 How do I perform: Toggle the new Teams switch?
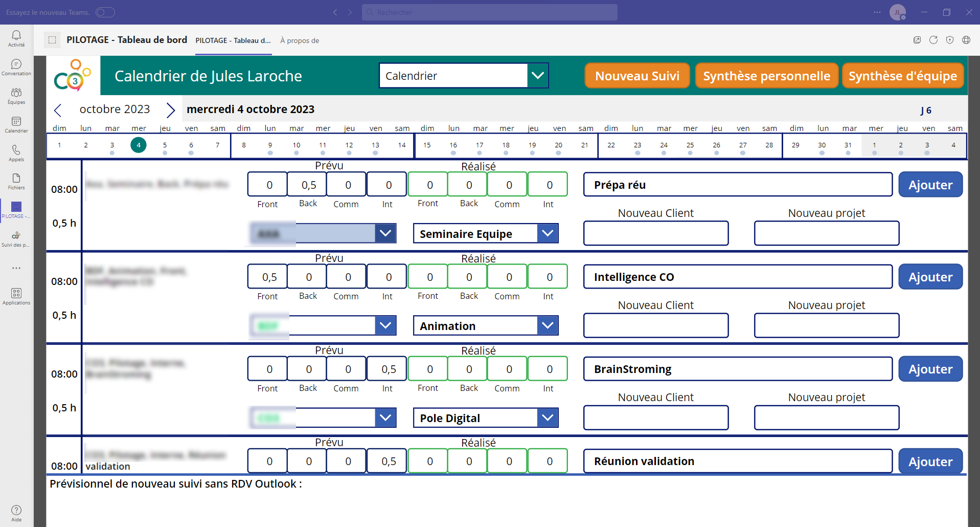[105, 12]
